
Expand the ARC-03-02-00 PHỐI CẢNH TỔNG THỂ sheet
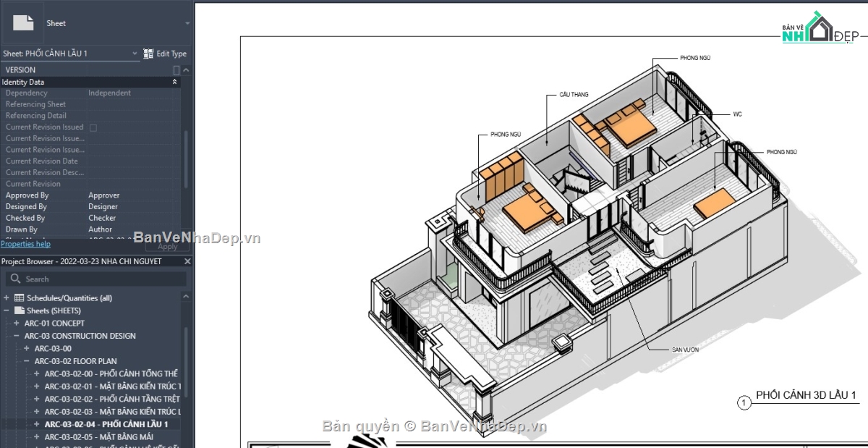click(x=37, y=373)
